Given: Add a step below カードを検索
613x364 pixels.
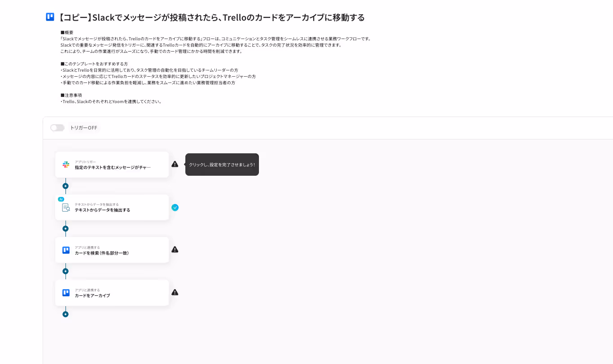Looking at the screenshot, I should (66, 271).
